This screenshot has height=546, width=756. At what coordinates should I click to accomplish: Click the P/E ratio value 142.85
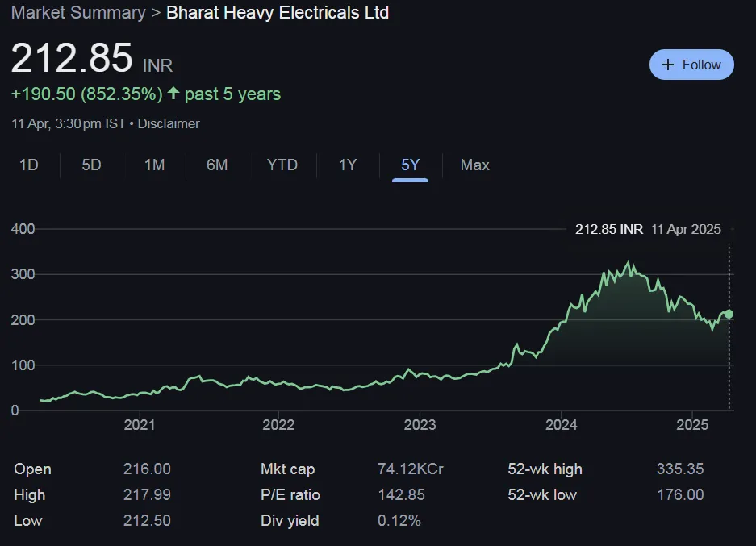click(401, 495)
